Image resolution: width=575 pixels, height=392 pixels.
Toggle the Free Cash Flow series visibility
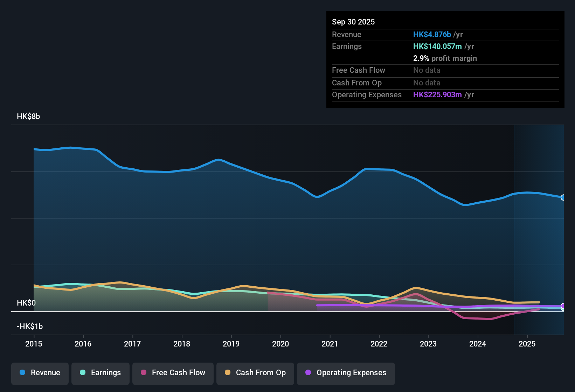(173, 373)
